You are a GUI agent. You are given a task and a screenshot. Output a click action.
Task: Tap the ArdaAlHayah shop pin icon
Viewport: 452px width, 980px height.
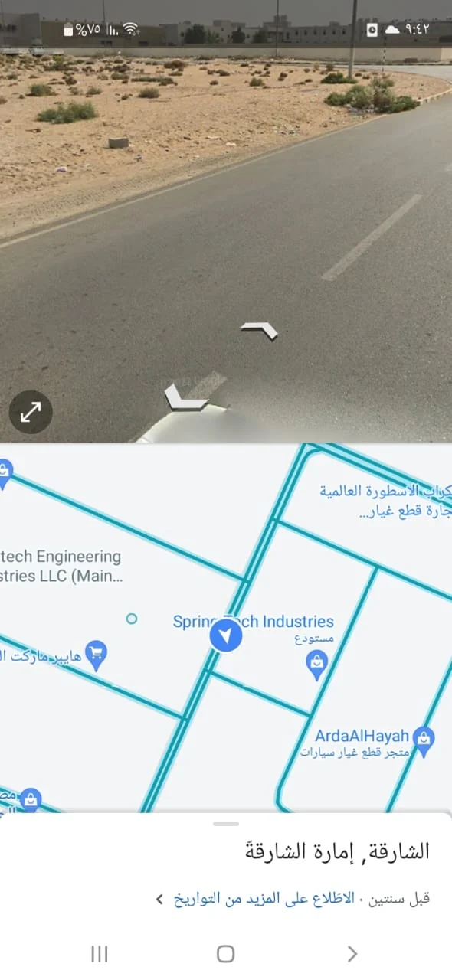(x=424, y=740)
